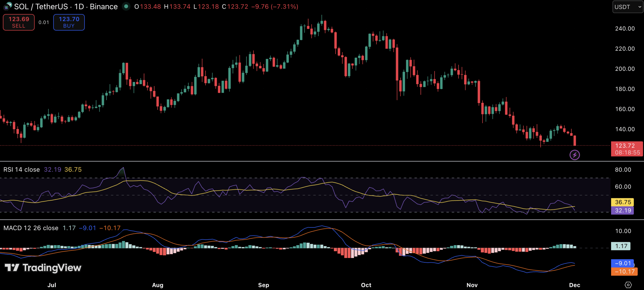Click the 0.01 spread value
Image resolution: width=644 pixels, height=290 pixels.
pos(44,22)
